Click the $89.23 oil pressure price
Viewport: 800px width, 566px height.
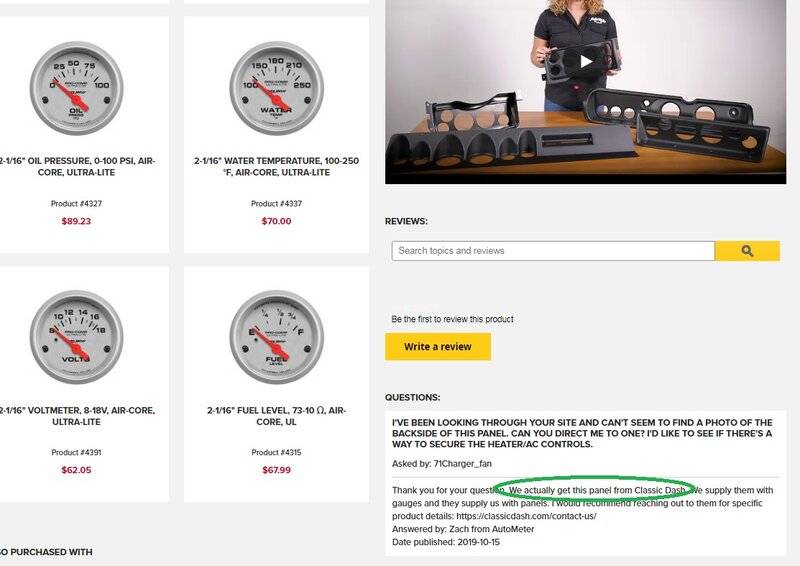coord(76,221)
